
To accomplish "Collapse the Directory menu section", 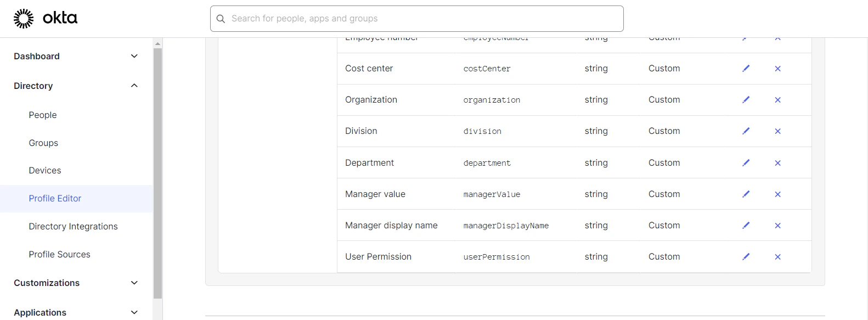I will pyautogui.click(x=134, y=86).
